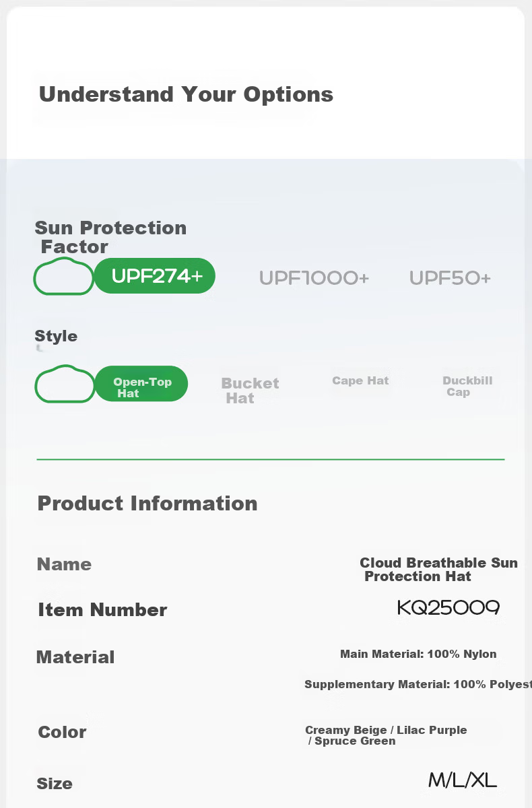532x808 pixels.
Task: Click the Main Material 100% Nylon text
Action: (x=418, y=654)
